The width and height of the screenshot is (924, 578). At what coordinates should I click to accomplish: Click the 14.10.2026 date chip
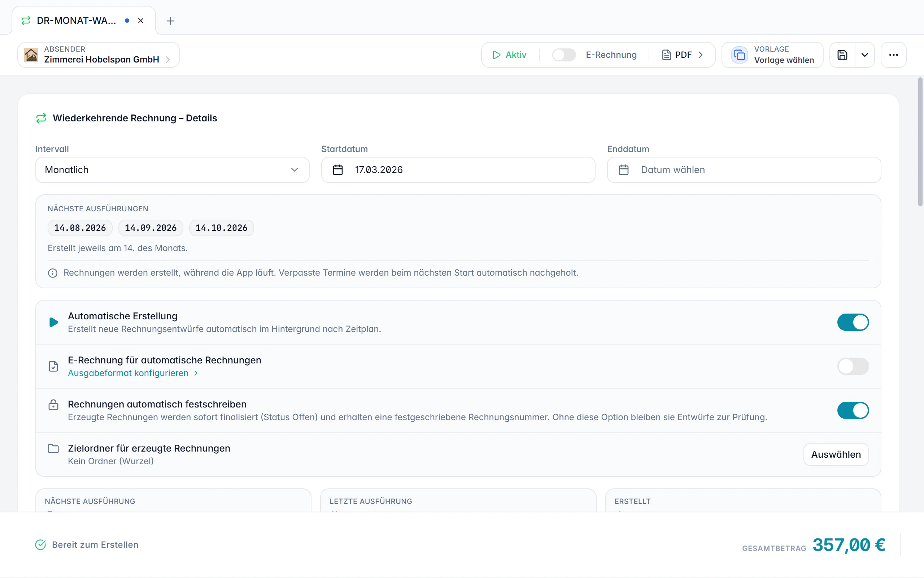tap(222, 228)
